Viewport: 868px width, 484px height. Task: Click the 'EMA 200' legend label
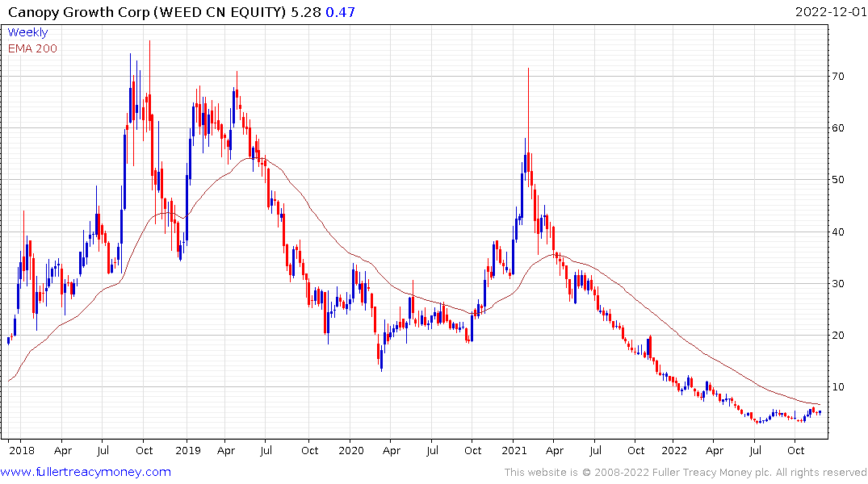click(x=32, y=48)
